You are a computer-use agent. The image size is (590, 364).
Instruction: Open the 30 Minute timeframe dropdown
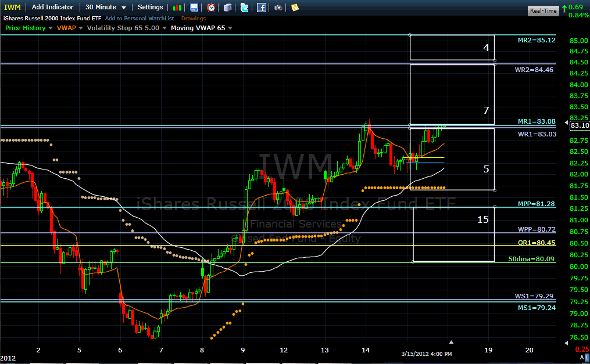(106, 7)
